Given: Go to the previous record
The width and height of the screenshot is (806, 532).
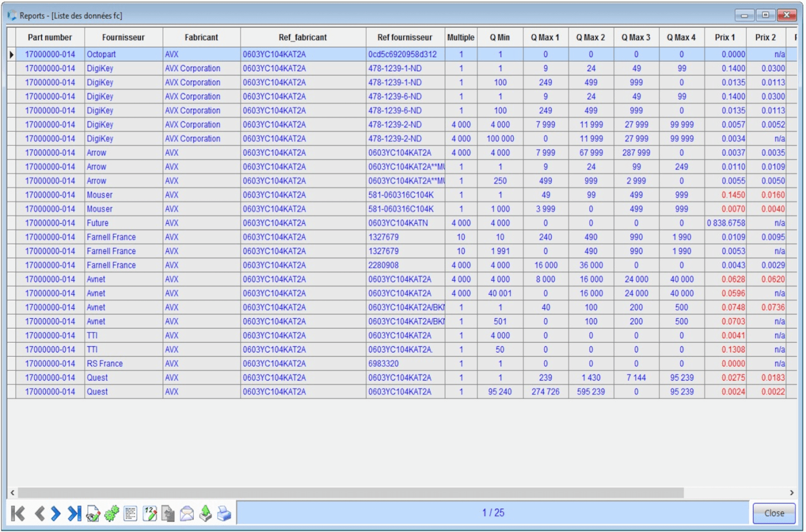Looking at the screenshot, I should pyautogui.click(x=40, y=513).
